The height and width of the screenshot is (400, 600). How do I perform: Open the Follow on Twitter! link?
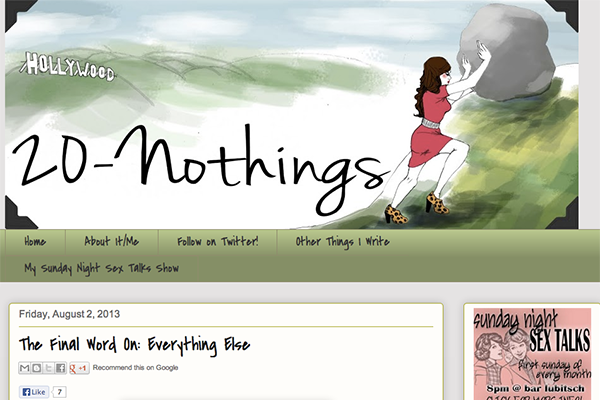[217, 242]
